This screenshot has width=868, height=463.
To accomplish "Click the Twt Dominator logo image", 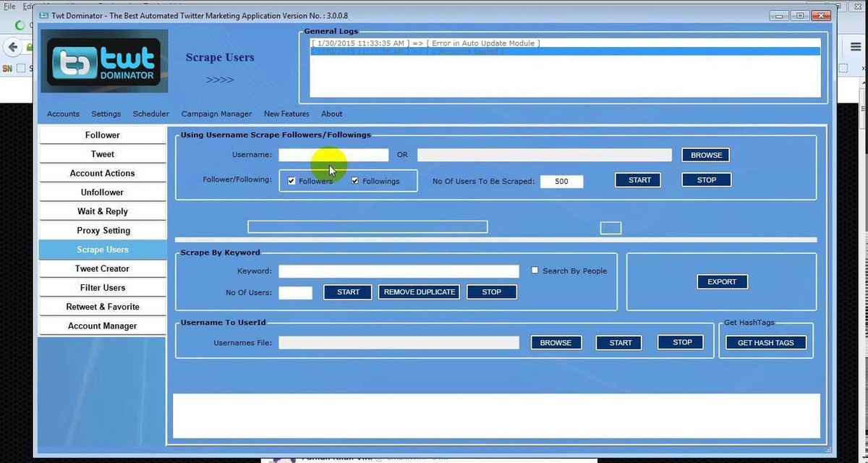I will 104,61.
